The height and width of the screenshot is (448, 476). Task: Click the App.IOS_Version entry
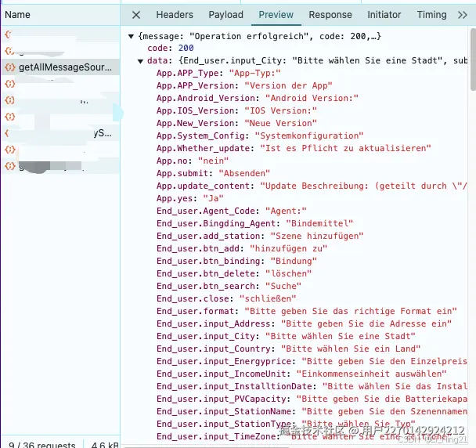236,110
